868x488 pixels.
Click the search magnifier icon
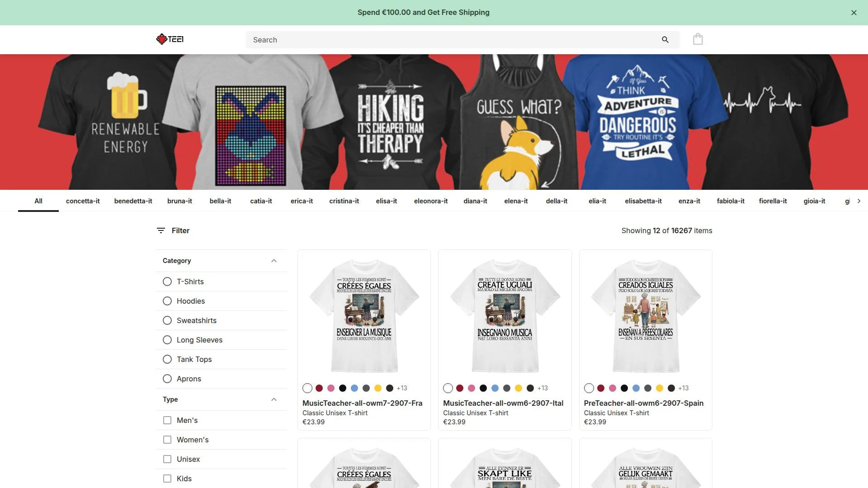(665, 40)
